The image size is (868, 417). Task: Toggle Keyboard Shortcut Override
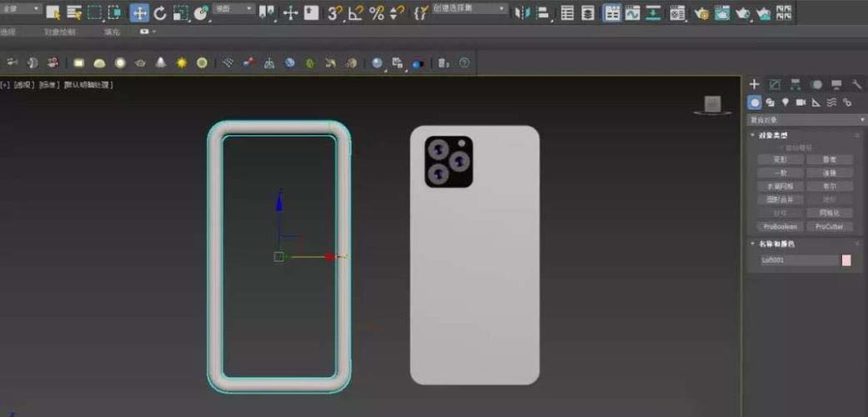coord(312,13)
